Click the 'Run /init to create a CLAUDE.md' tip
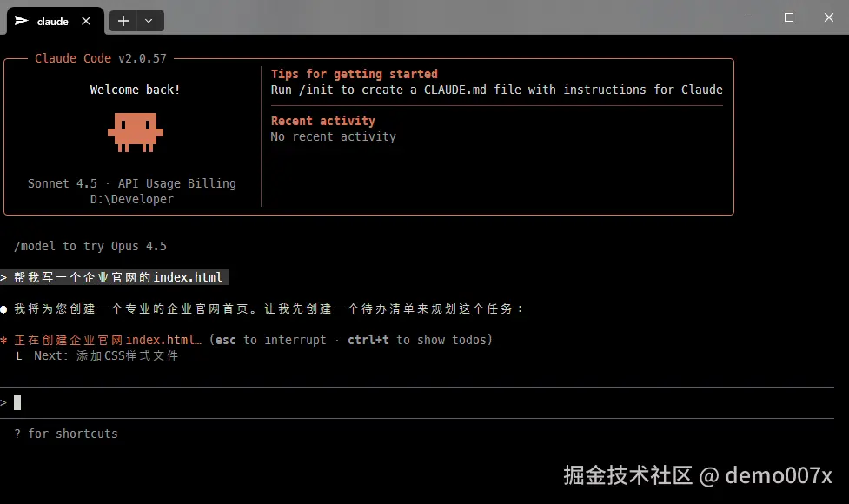This screenshot has width=849, height=504. [496, 90]
